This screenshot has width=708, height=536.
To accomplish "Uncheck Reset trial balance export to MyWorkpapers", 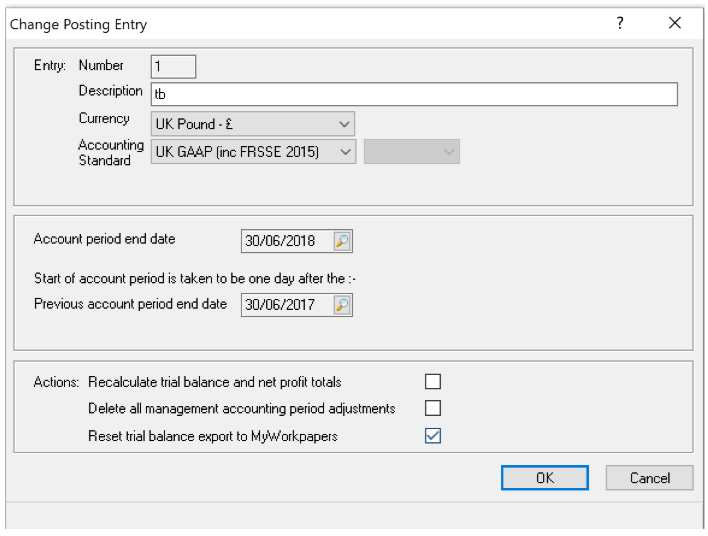I will pyautogui.click(x=432, y=435).
